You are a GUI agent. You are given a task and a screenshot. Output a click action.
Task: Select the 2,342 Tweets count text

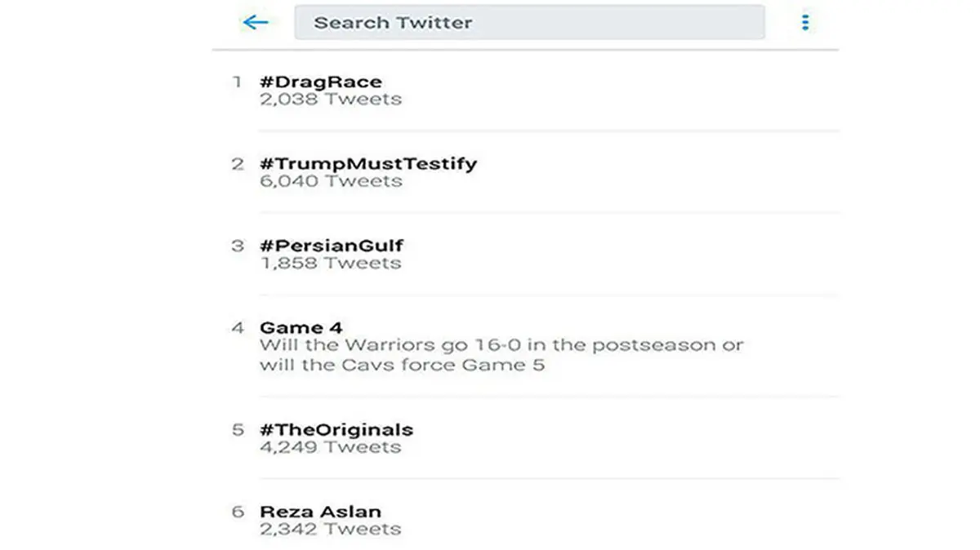pos(330,529)
